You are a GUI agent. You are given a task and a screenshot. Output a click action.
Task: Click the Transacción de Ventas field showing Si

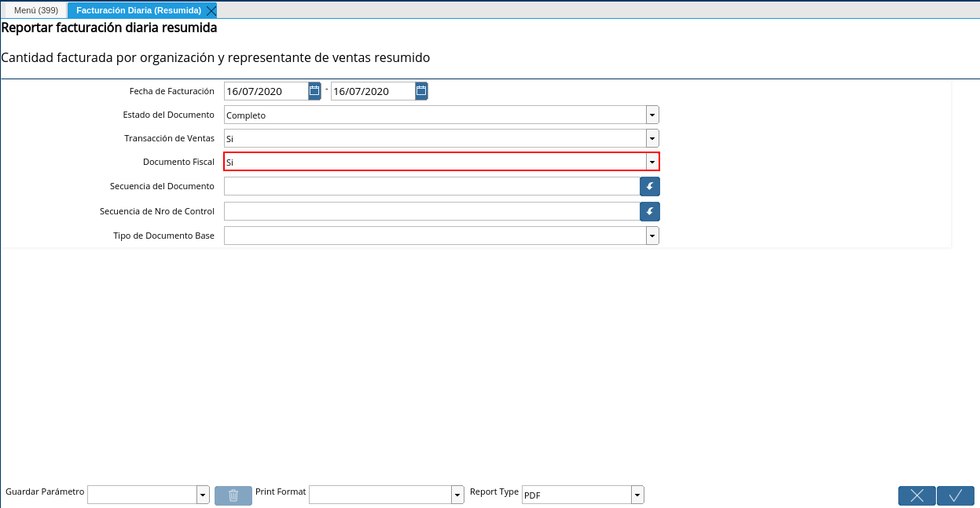click(x=435, y=138)
